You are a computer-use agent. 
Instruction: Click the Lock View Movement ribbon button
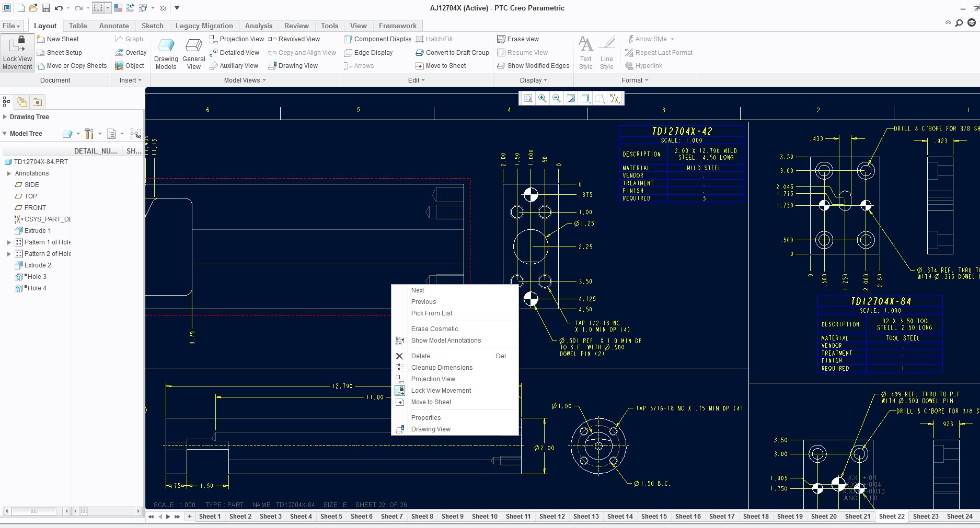[17, 53]
